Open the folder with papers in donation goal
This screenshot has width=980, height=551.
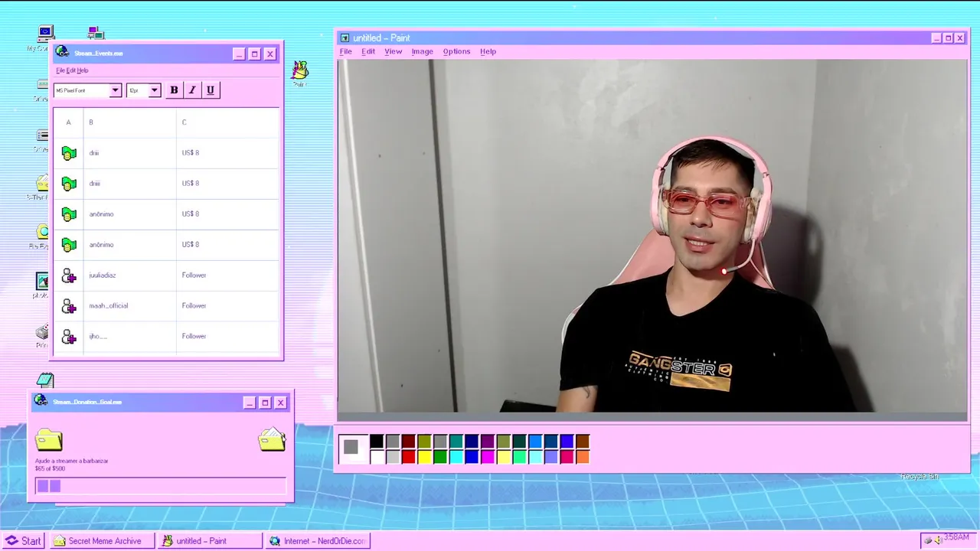tap(272, 439)
